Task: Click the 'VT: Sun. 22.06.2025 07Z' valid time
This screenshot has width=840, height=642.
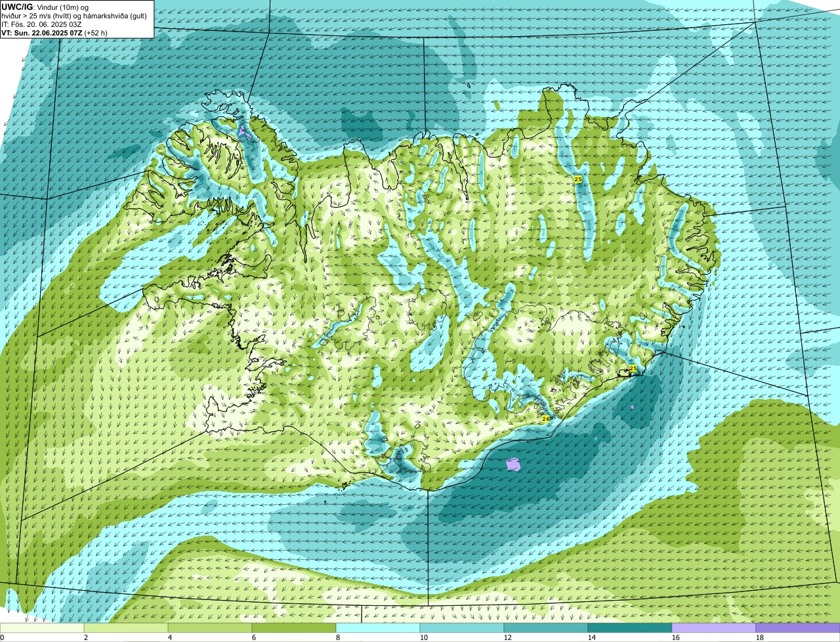Action: [41, 32]
